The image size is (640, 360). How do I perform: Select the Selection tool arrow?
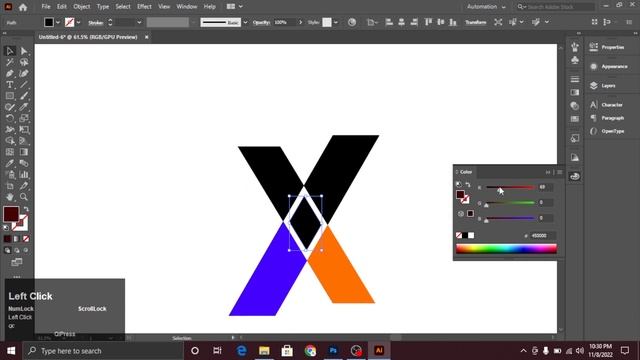(x=10, y=51)
